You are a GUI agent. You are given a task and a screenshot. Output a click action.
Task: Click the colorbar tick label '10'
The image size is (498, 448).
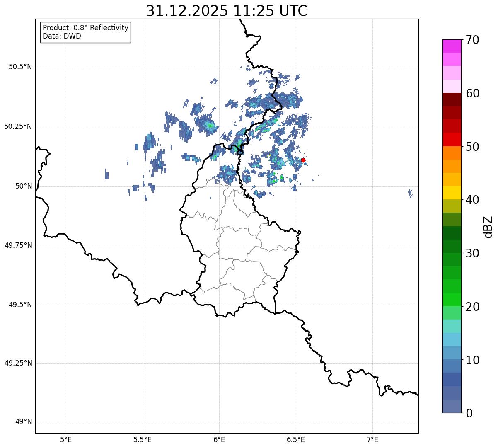[473, 360]
